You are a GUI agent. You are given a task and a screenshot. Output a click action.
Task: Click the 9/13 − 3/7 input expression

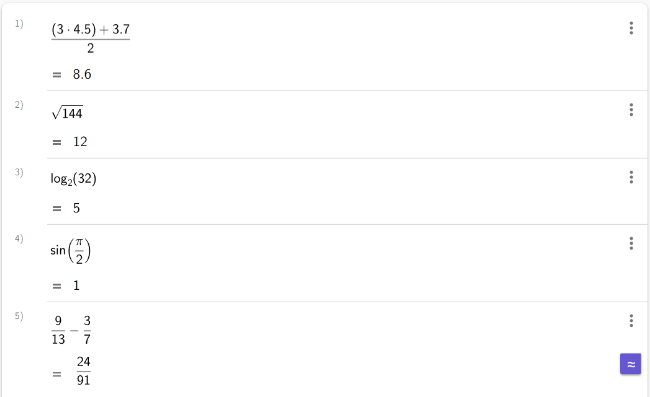(x=71, y=330)
